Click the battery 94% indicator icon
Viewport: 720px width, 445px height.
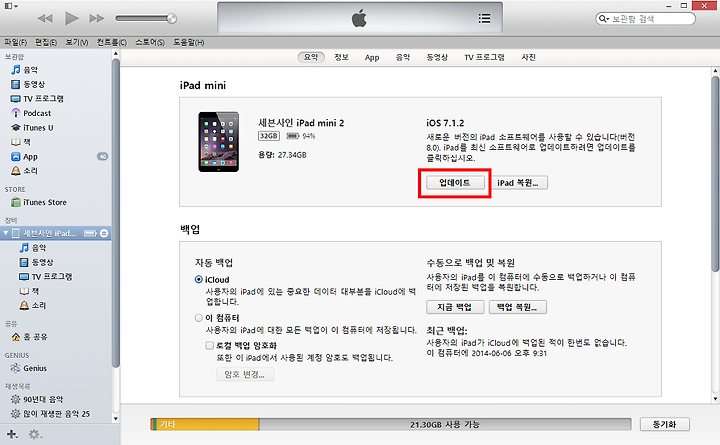(292, 136)
